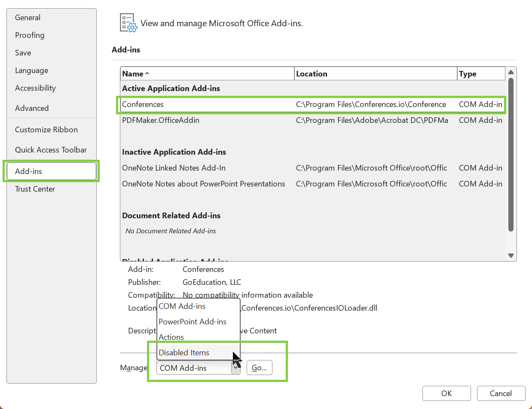Confirm with the OK button
Screen dimensions: 532x409
[x=446, y=393]
